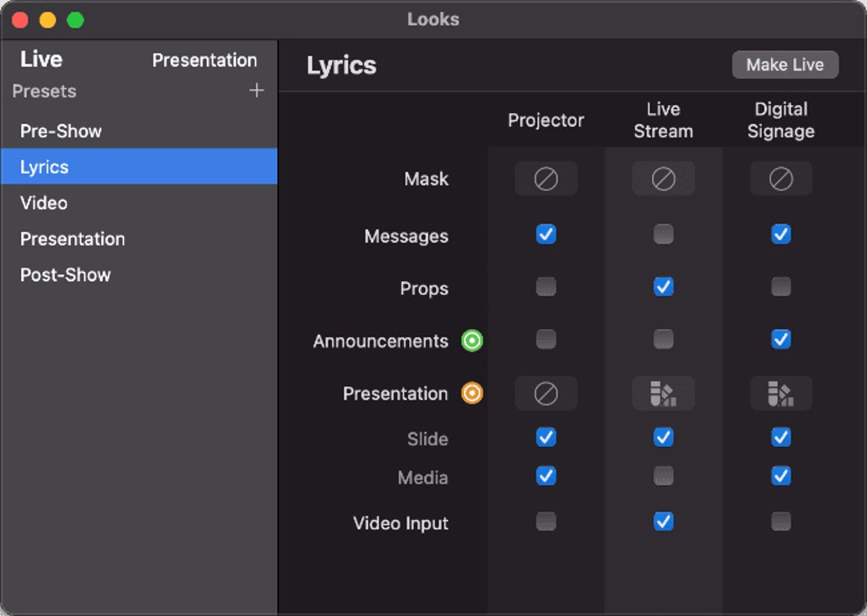Uncheck Messages for Digital Signage
The width and height of the screenshot is (867, 616).
tap(781, 235)
